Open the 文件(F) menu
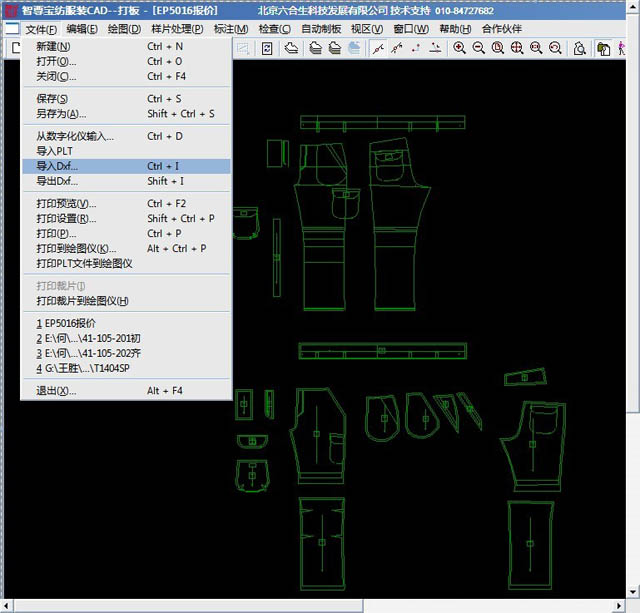The height and width of the screenshot is (613, 640). point(41,29)
